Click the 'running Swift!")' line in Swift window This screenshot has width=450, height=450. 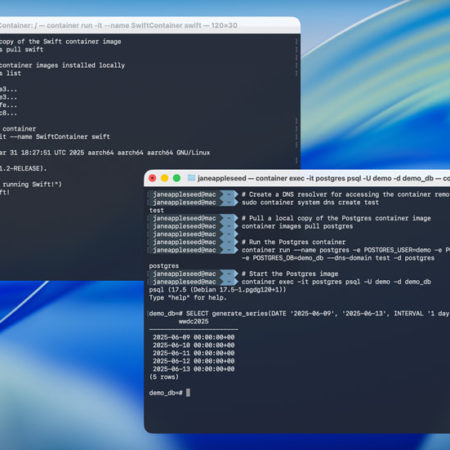(32, 184)
